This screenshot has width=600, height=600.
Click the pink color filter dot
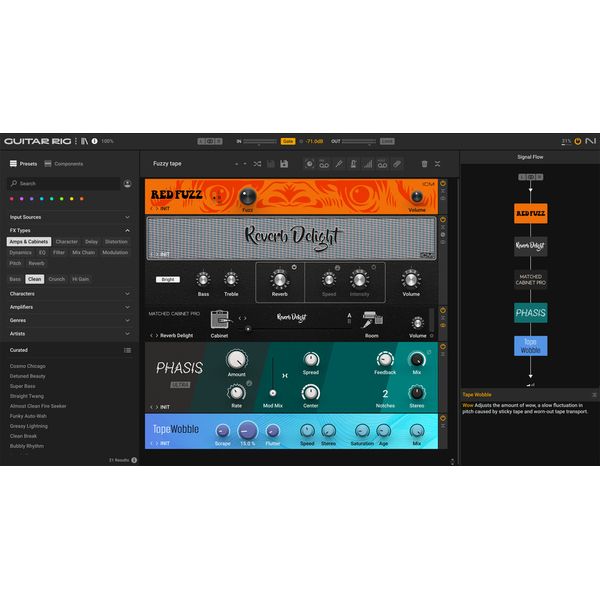(11, 199)
